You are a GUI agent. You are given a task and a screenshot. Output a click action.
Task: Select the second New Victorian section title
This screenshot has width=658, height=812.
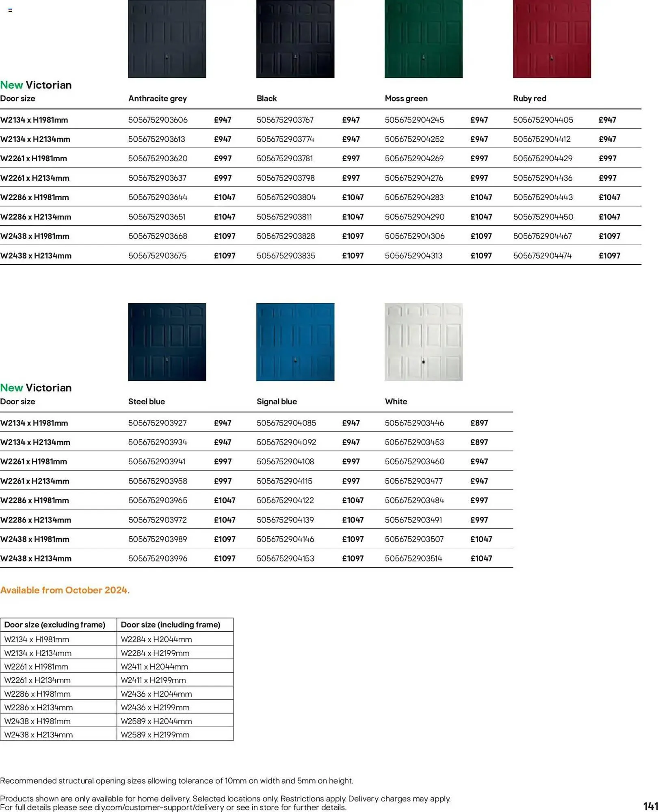coord(37,388)
